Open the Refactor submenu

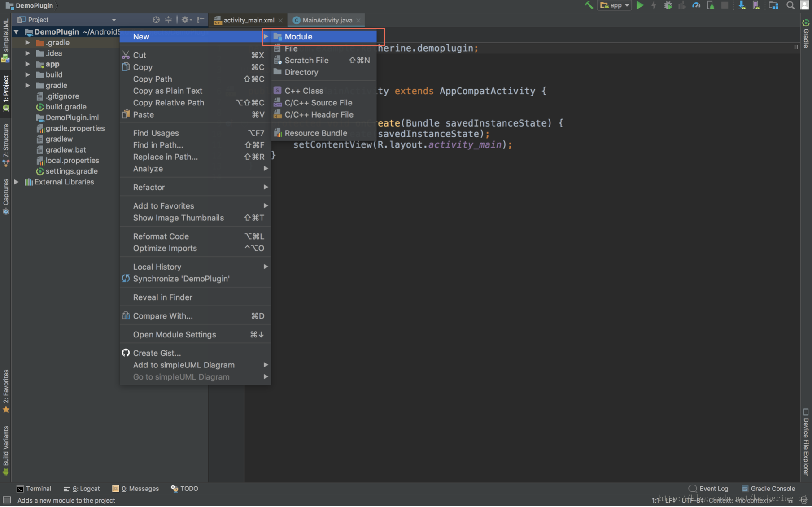point(195,188)
